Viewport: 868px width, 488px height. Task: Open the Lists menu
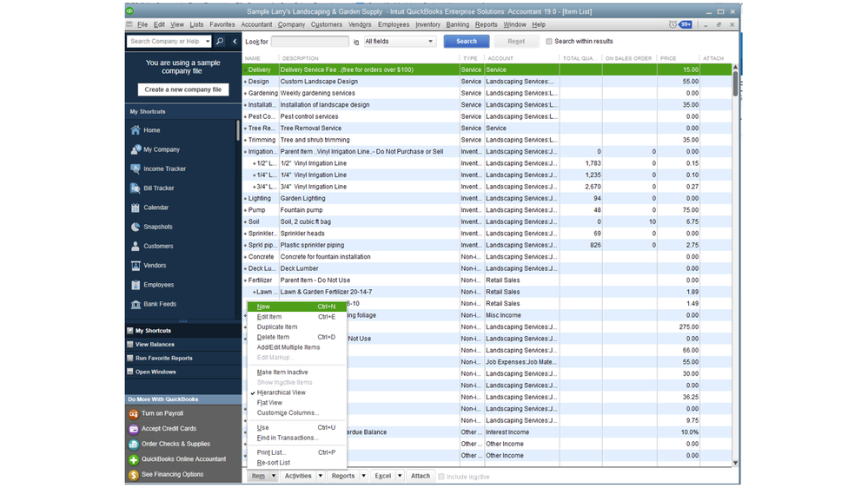(196, 24)
